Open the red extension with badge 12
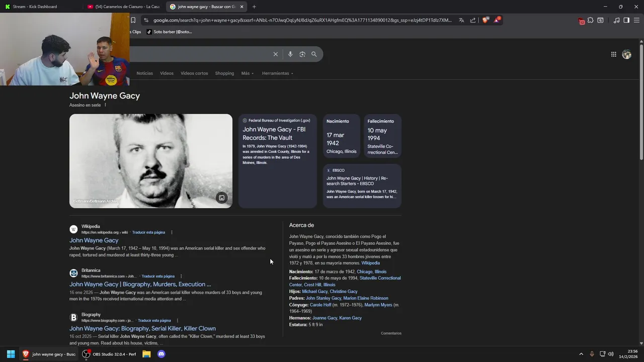The width and height of the screenshot is (644, 362). pos(582,21)
